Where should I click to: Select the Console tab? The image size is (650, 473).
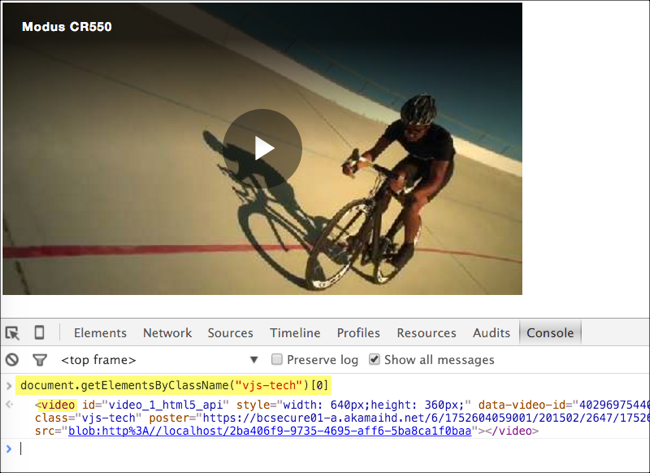tap(550, 333)
